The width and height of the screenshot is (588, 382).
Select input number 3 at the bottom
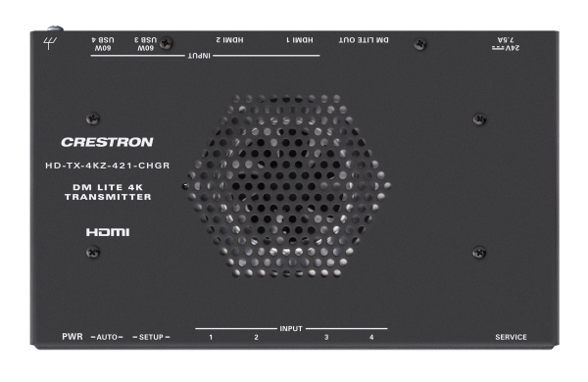[x=326, y=337]
